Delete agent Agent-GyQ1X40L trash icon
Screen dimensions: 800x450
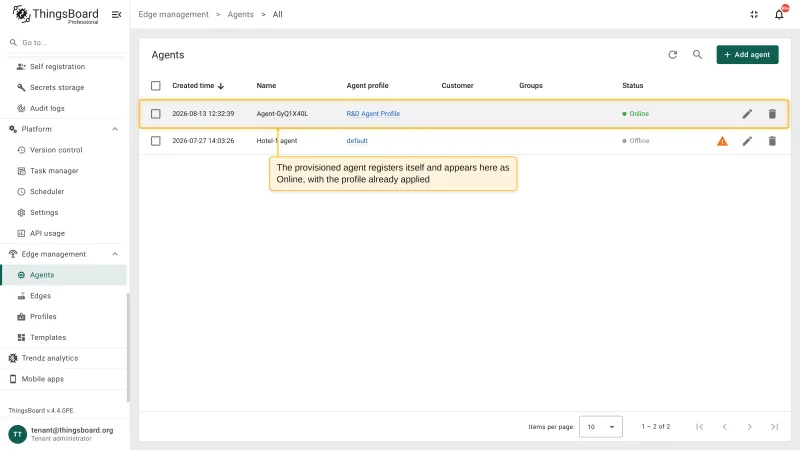(772, 114)
